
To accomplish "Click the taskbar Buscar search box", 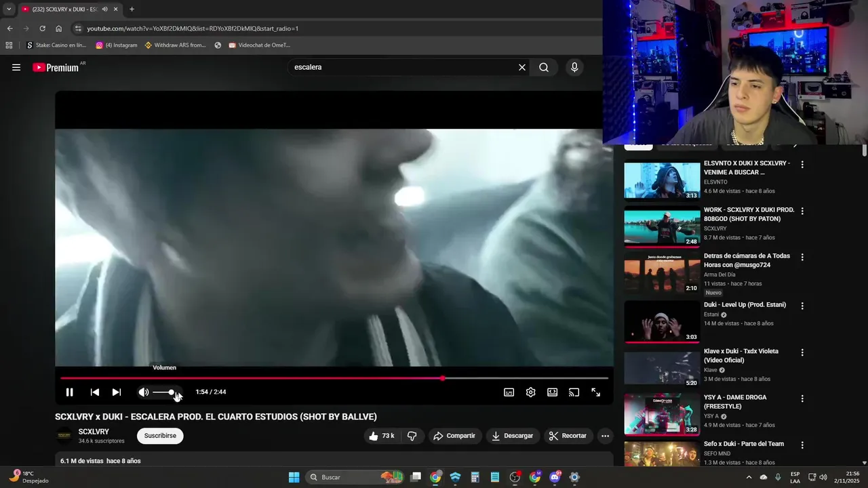I will (355, 477).
